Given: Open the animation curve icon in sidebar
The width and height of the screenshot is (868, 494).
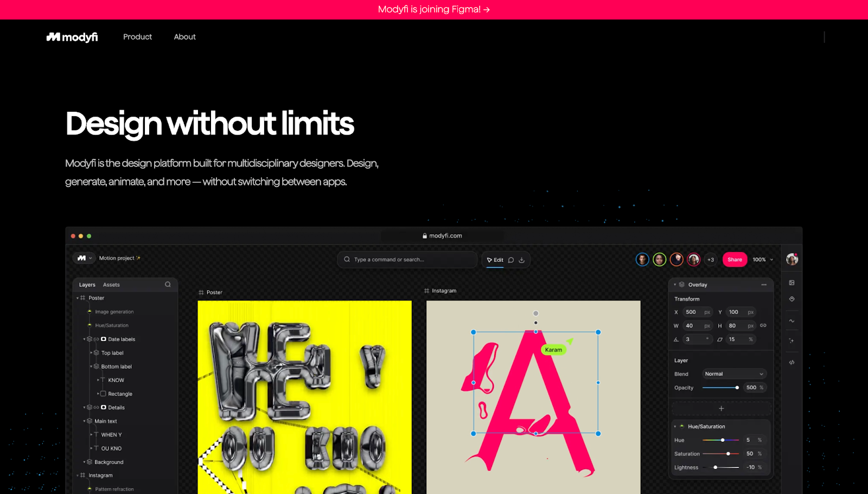Looking at the screenshot, I should pos(792,321).
